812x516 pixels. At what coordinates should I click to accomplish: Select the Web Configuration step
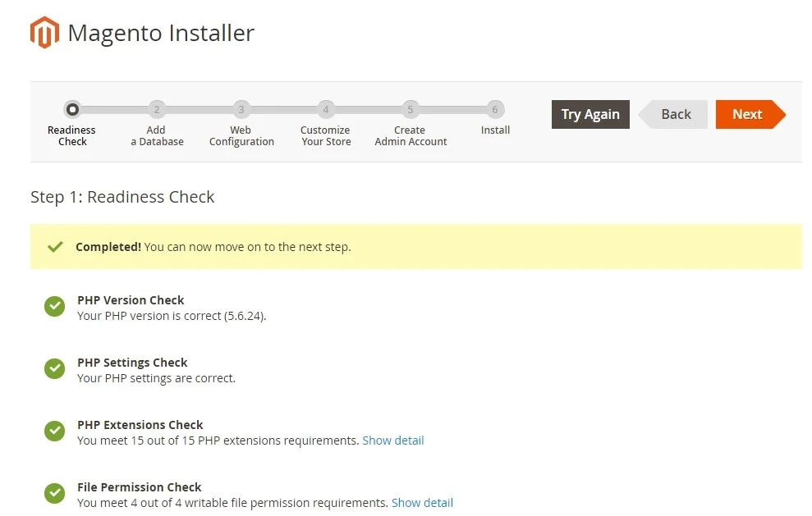(241, 109)
